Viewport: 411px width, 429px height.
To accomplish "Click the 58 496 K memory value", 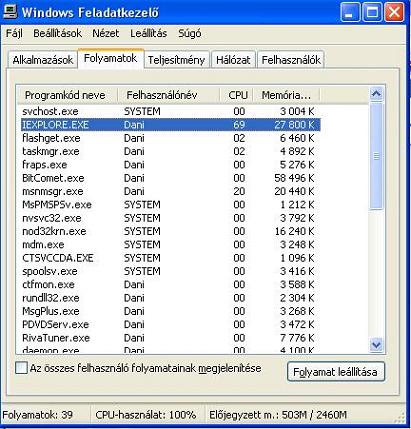I will [x=294, y=178].
